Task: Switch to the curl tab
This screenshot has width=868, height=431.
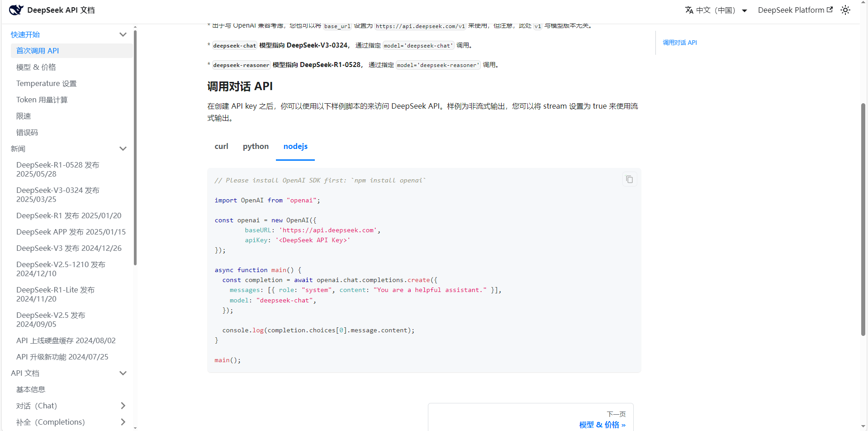Action: tap(221, 146)
